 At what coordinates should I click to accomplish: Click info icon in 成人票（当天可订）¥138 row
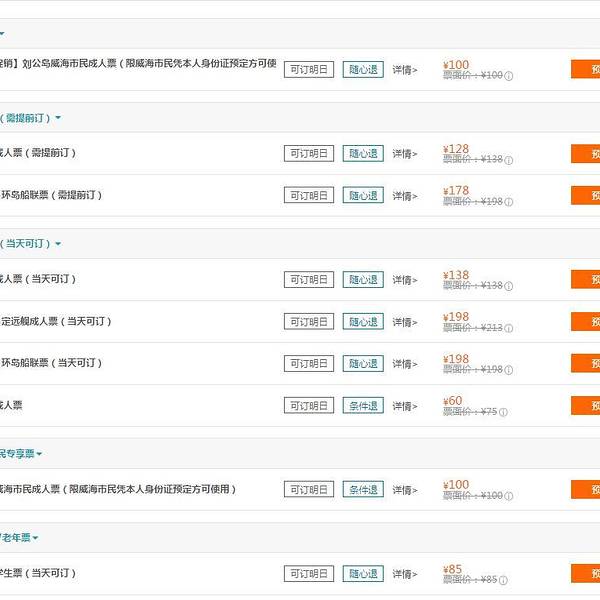[509, 286]
